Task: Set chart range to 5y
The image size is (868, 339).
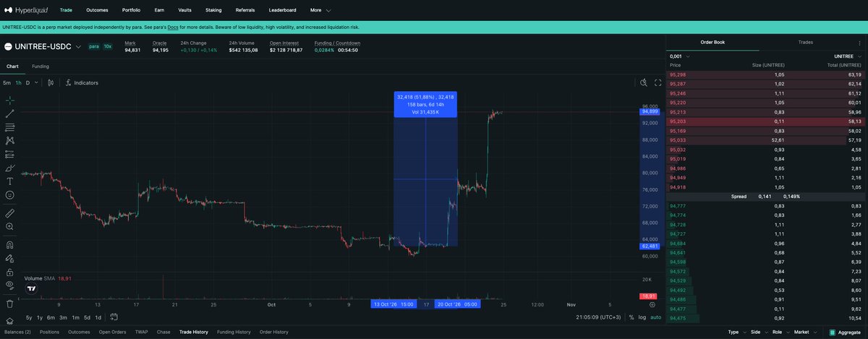Action: coord(29,317)
